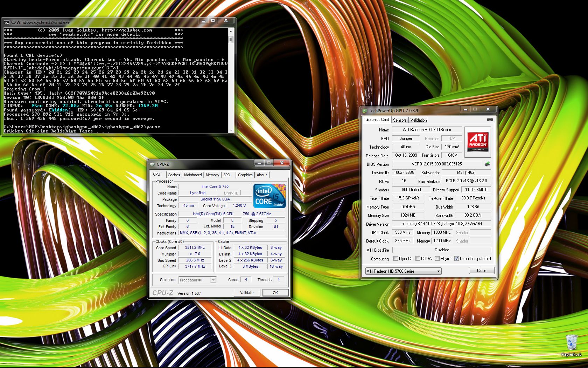Viewport: 588px width, 368px height.
Task: Click the Instructions MMX, SSE field in CPU-Z
Action: tap(232, 233)
